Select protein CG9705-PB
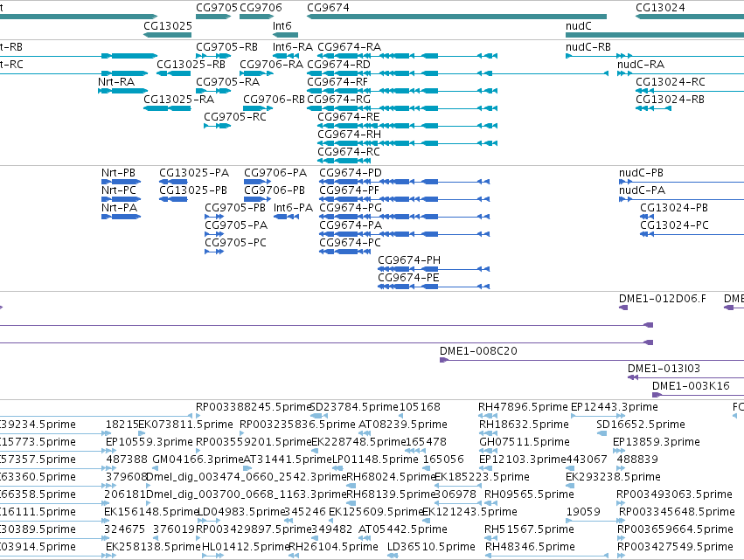 point(235,208)
